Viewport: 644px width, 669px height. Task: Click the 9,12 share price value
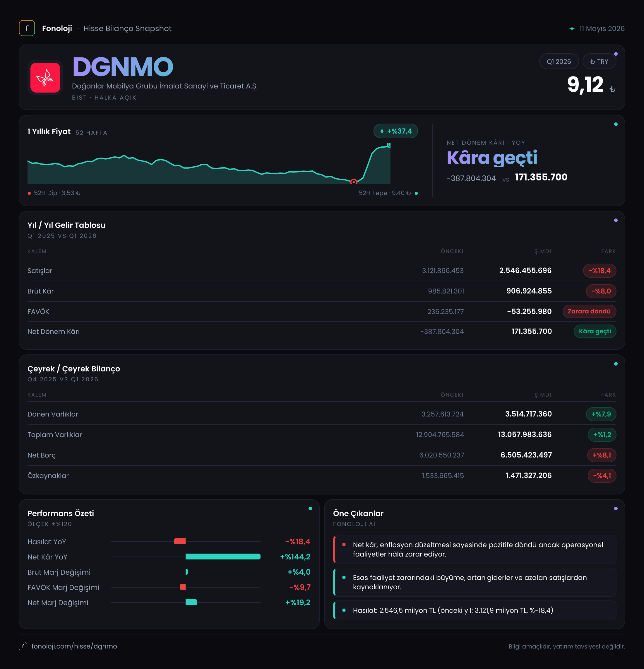(585, 85)
